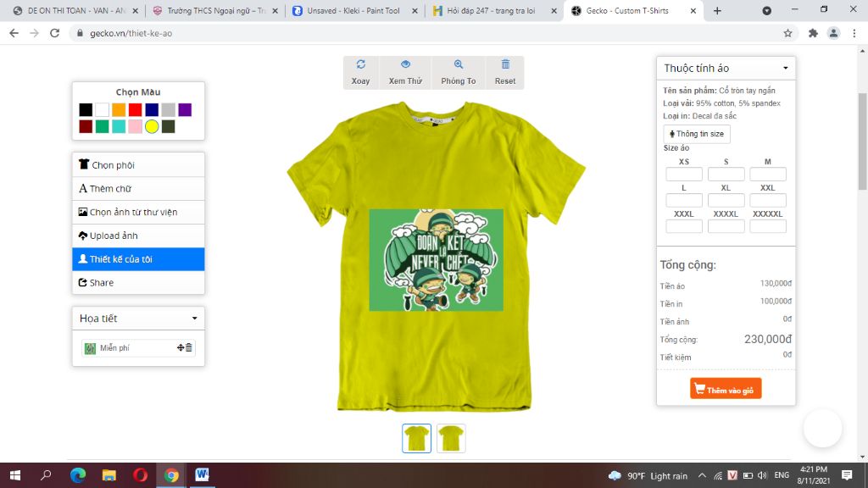Viewport: 868px width, 488px height.
Task: Click the XXL size quantity field
Action: pos(768,200)
